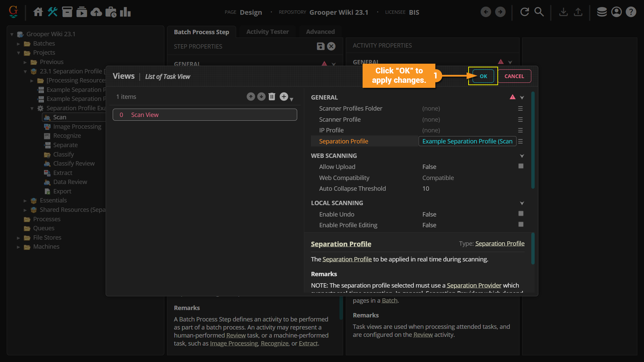Toggle the Allow Upload checkbox

click(521, 166)
